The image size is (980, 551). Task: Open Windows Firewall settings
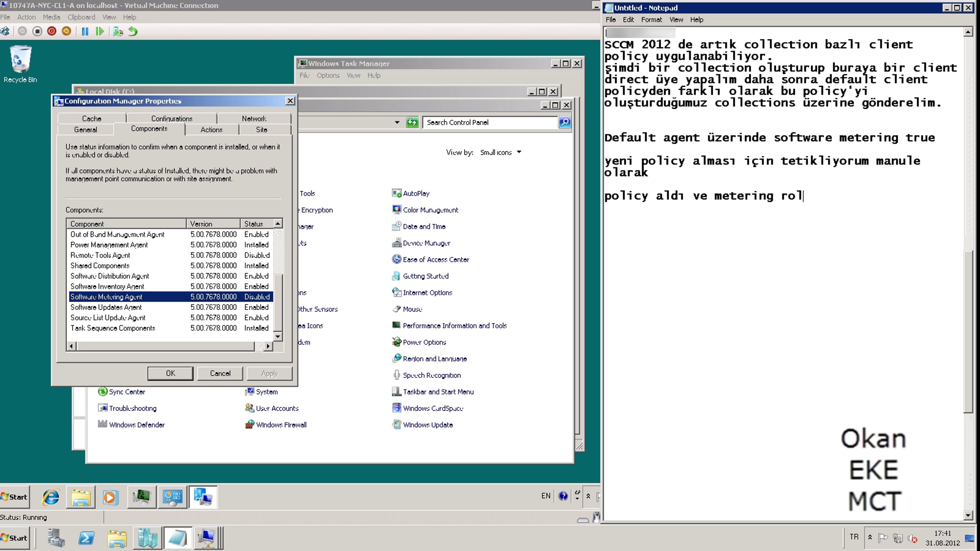[276, 425]
